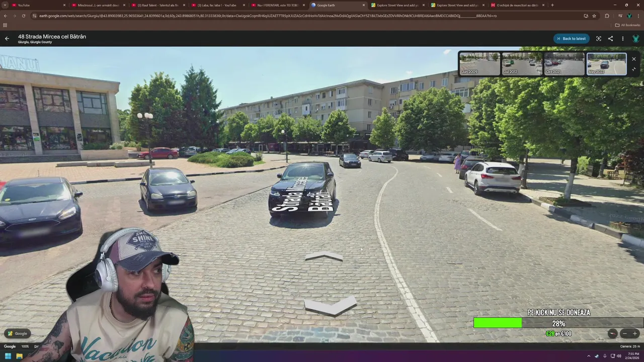Switch to the O echipă de muncitori tab
The width and height of the screenshot is (644, 362).
518,5
